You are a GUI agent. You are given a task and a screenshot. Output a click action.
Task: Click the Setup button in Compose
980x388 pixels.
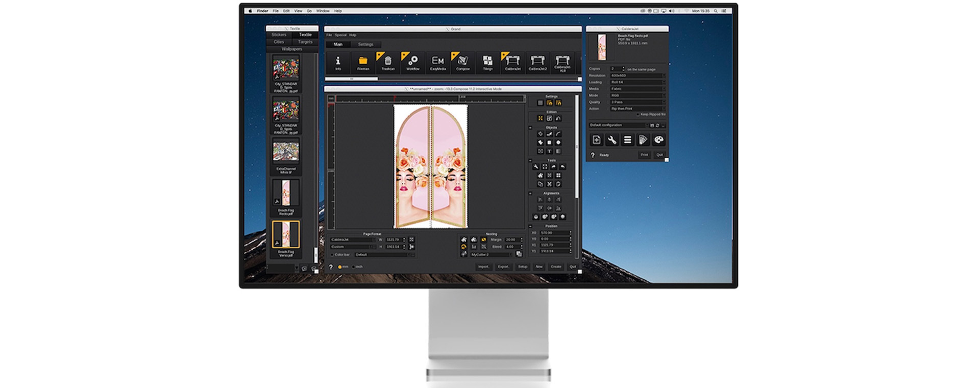(523, 267)
